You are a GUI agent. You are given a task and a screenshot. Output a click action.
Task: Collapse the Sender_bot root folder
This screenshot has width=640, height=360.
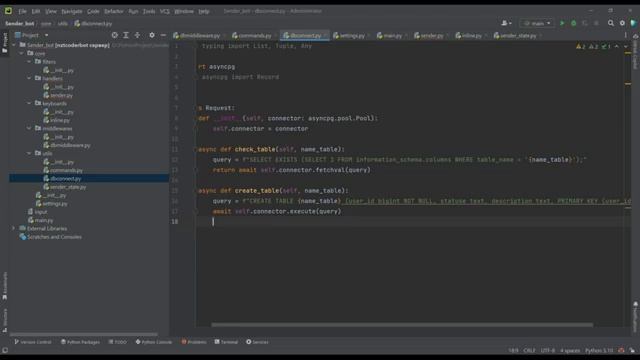14,45
